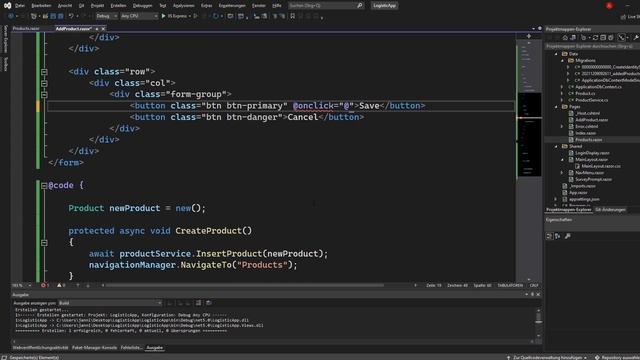
Task: Click the Home icon in Projektmappen-Explorer
Action: click(565, 38)
